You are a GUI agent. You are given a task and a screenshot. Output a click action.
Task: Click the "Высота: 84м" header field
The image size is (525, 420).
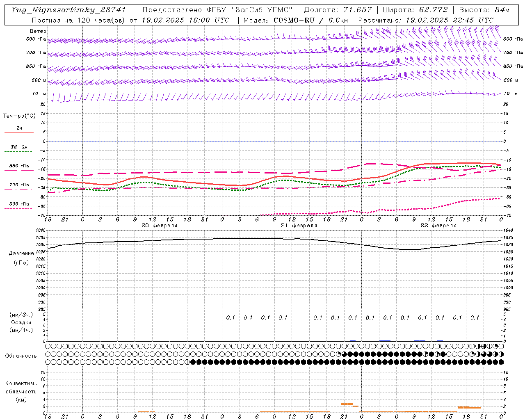coord(484,10)
